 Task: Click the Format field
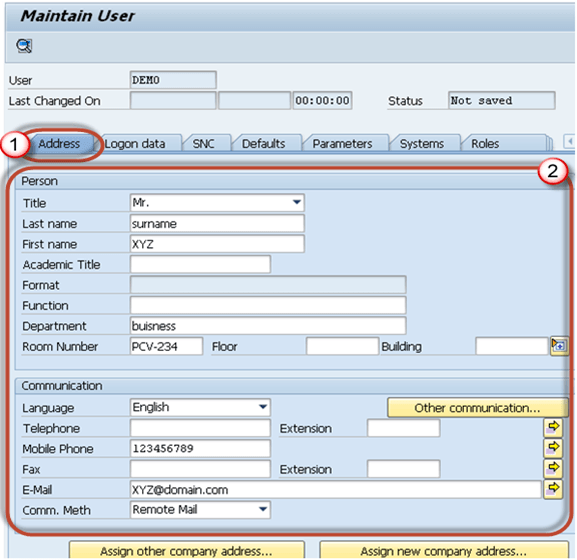268,285
